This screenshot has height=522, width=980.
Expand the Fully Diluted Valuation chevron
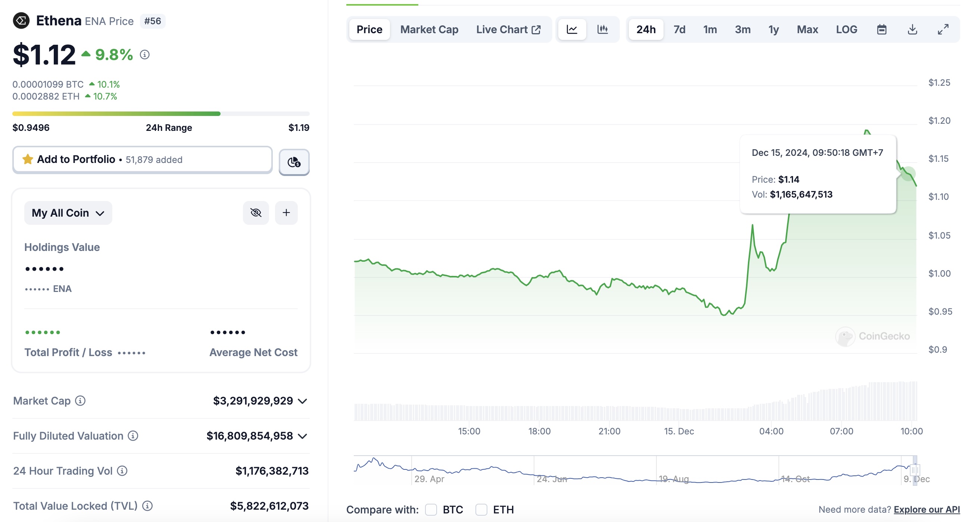click(x=303, y=436)
